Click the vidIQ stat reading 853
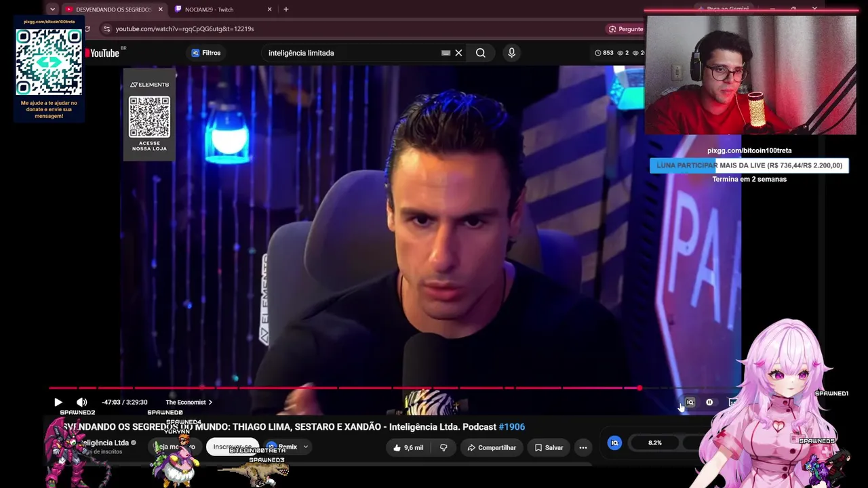868x488 pixels. [x=604, y=53]
